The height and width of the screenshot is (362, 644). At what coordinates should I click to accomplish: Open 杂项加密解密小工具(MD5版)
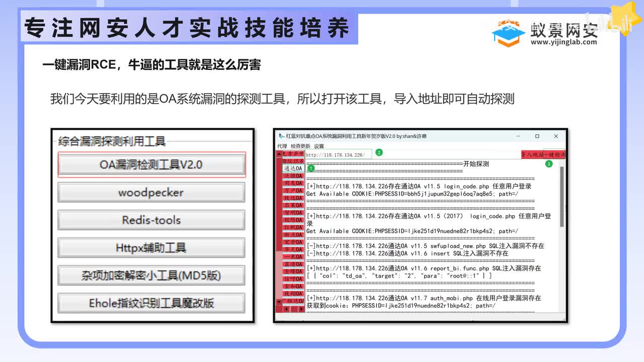click(x=151, y=276)
